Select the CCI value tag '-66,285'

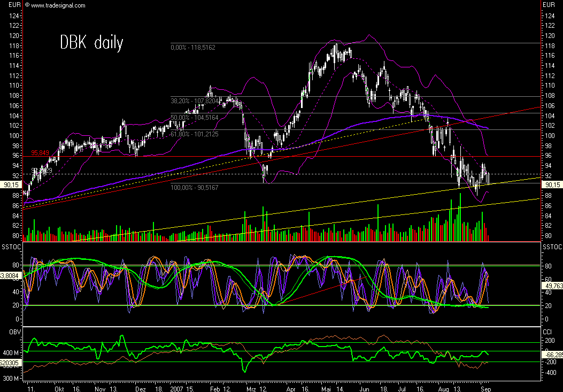(553, 355)
